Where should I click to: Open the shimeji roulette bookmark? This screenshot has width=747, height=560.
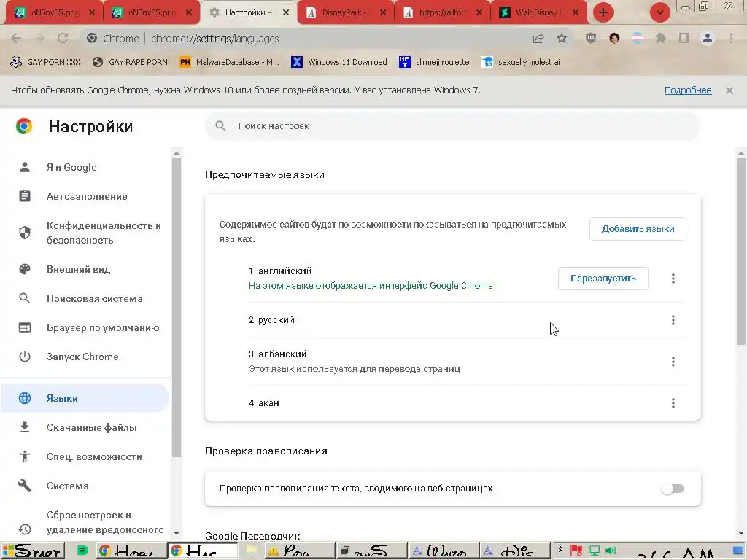(x=434, y=62)
